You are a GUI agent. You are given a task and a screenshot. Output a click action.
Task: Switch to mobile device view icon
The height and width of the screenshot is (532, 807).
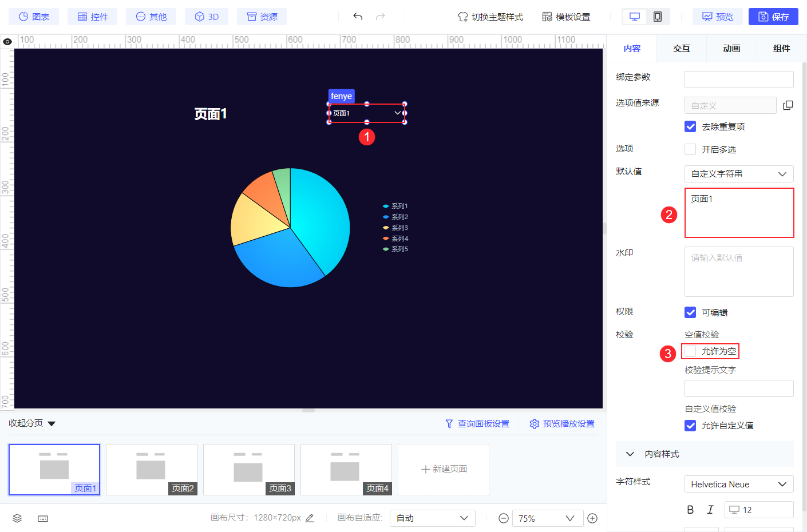coord(658,17)
